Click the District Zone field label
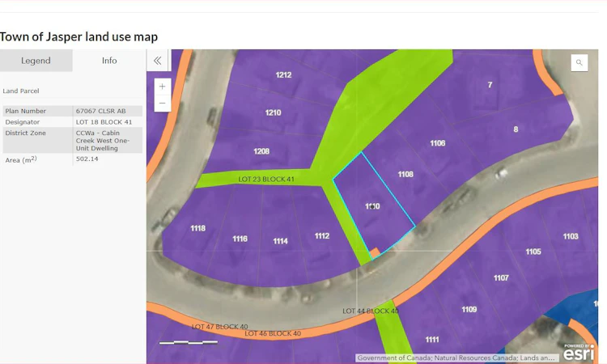 coord(26,133)
